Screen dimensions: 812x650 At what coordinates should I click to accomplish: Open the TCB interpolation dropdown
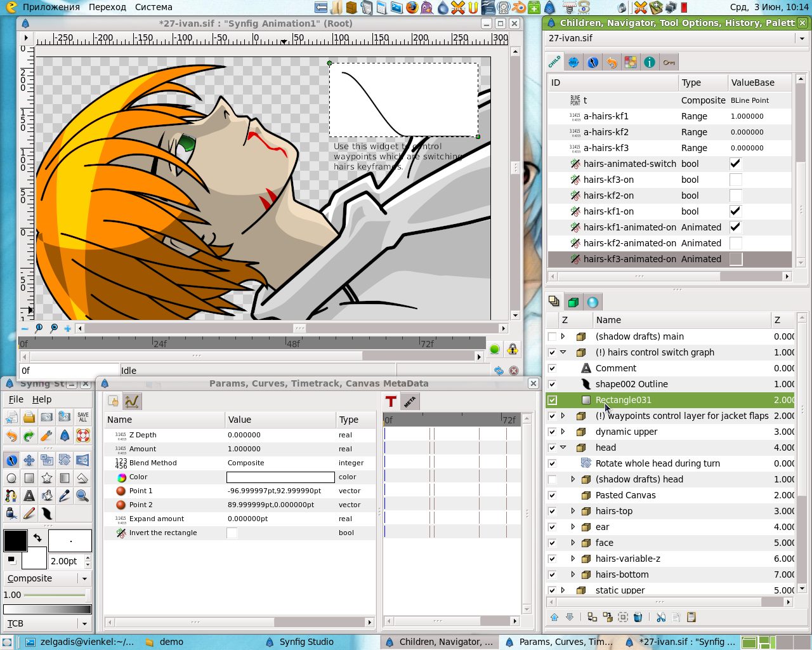48,623
